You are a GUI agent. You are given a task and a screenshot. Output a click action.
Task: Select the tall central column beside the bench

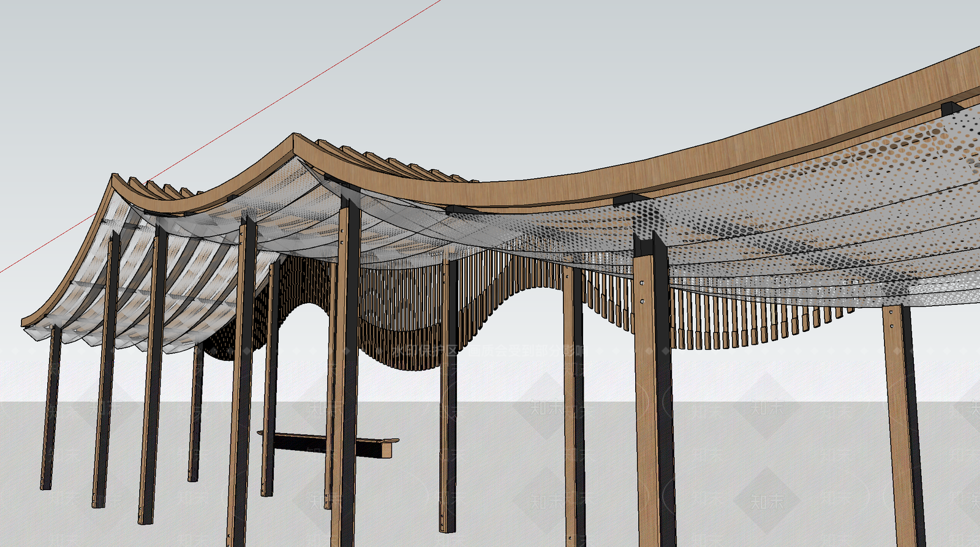344,374
